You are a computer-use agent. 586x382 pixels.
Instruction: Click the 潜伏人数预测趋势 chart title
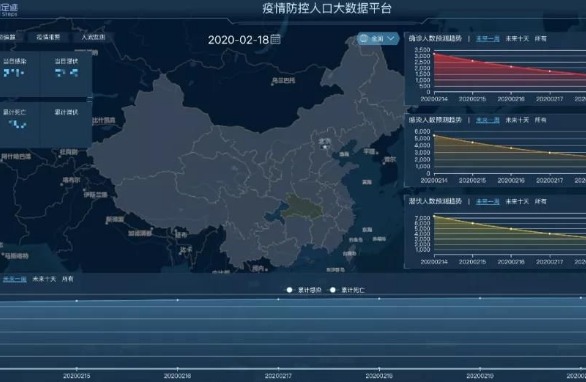pos(435,201)
